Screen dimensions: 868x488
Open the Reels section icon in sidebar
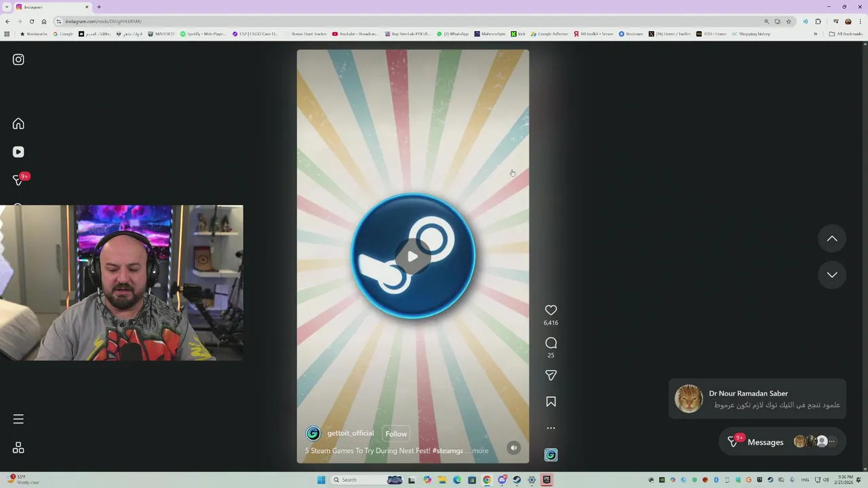tap(18, 152)
